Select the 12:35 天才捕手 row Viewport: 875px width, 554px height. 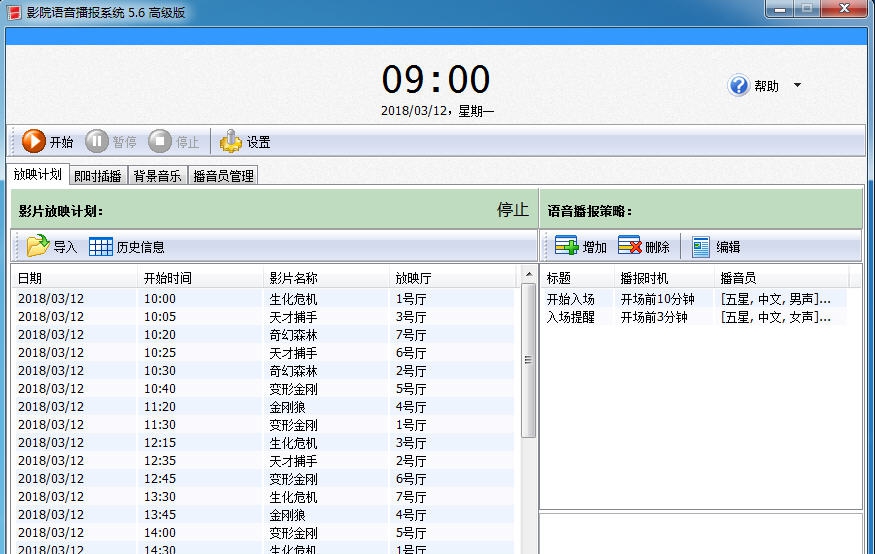(263, 460)
